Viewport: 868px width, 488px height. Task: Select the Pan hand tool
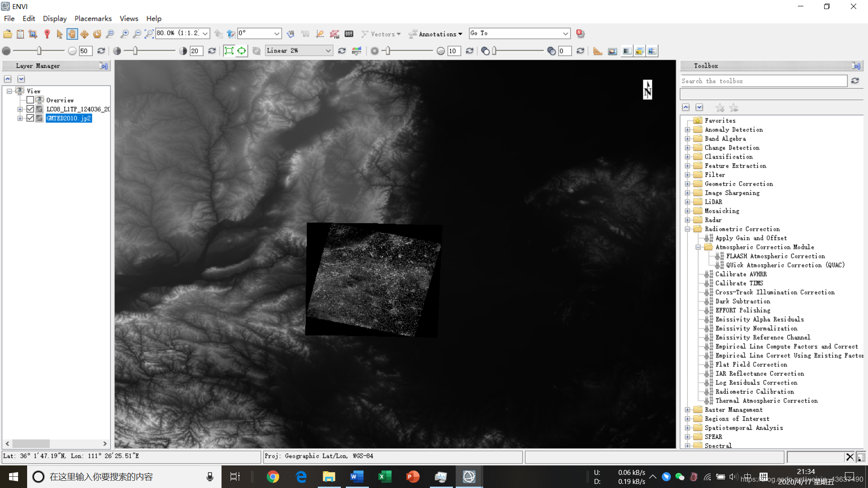point(72,34)
